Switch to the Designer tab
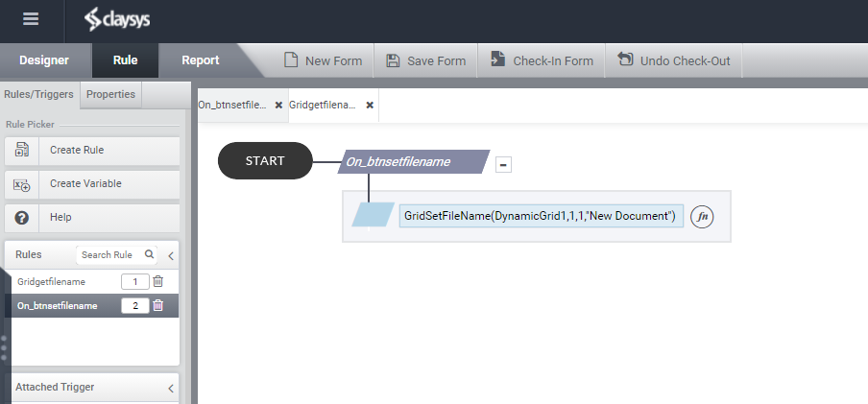This screenshot has height=404, width=868. 44,60
